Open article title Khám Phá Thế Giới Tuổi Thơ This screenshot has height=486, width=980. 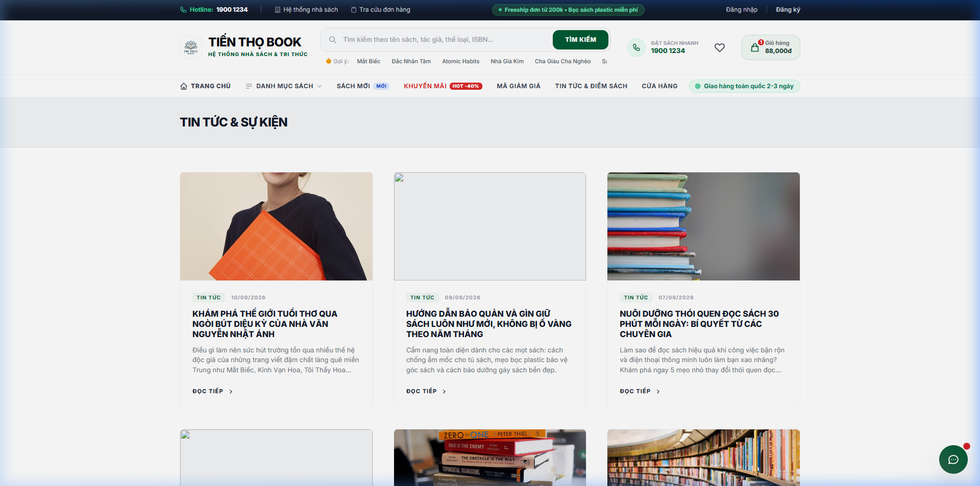265,324
